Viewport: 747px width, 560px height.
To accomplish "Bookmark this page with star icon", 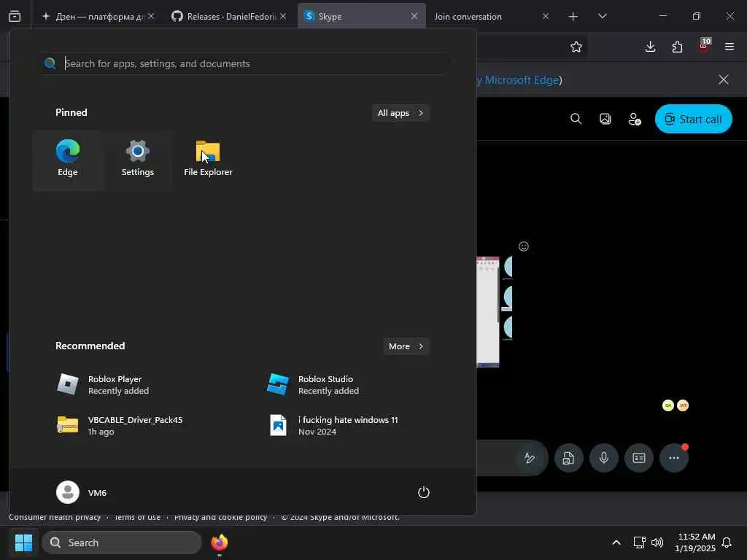I will (576, 47).
